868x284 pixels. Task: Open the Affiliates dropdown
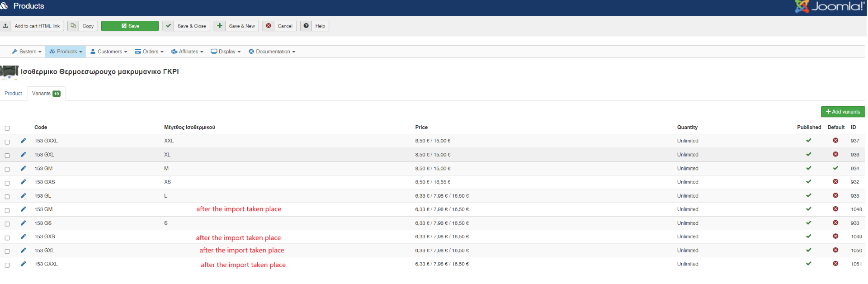coord(187,52)
